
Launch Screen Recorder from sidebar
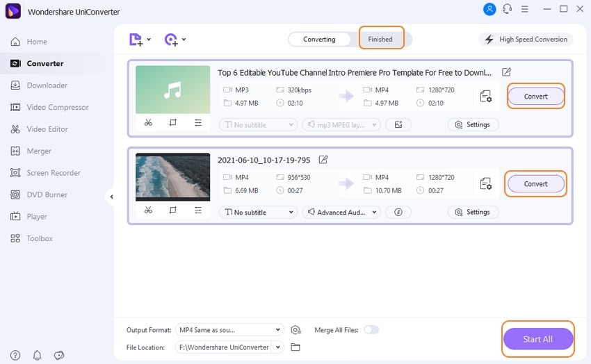[x=45, y=172]
